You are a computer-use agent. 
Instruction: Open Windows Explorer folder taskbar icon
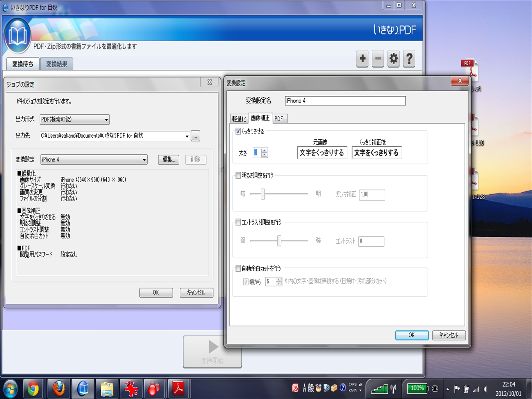(107, 388)
